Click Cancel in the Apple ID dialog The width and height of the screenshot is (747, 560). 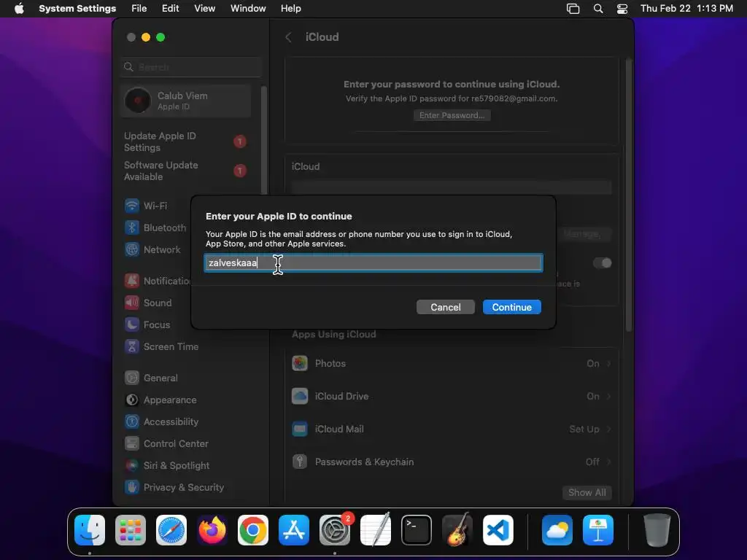446,307
